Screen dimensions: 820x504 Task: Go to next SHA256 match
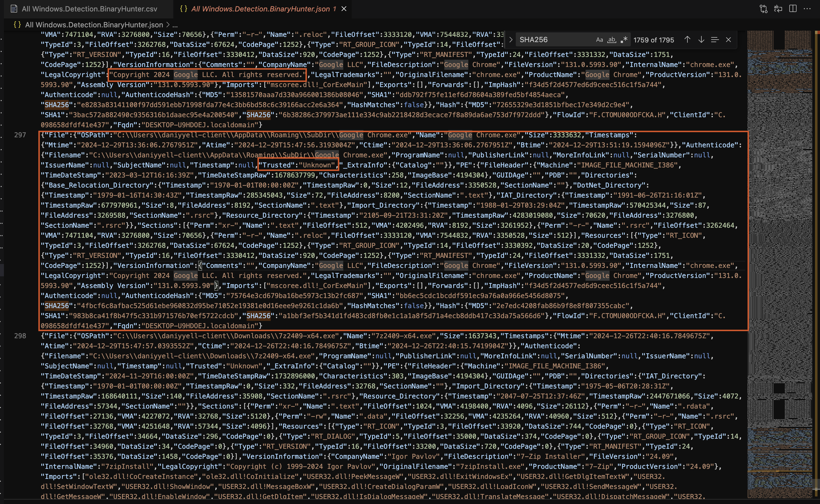[x=701, y=40]
